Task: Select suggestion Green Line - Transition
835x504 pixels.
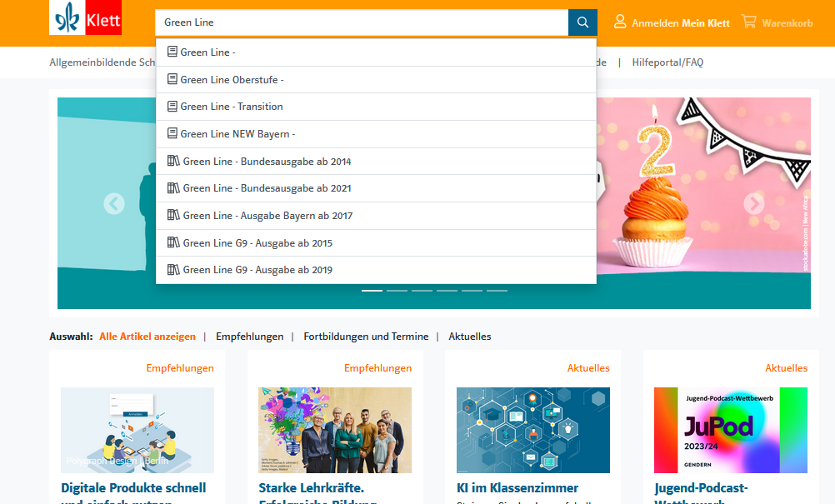Action: (x=232, y=107)
